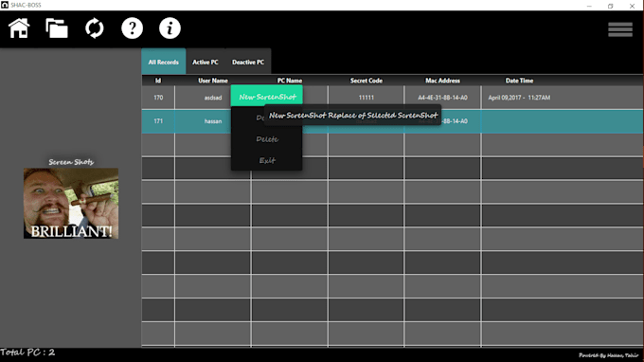Click the User Name column header
Viewport: 644px width, 362px height.
[213, 81]
